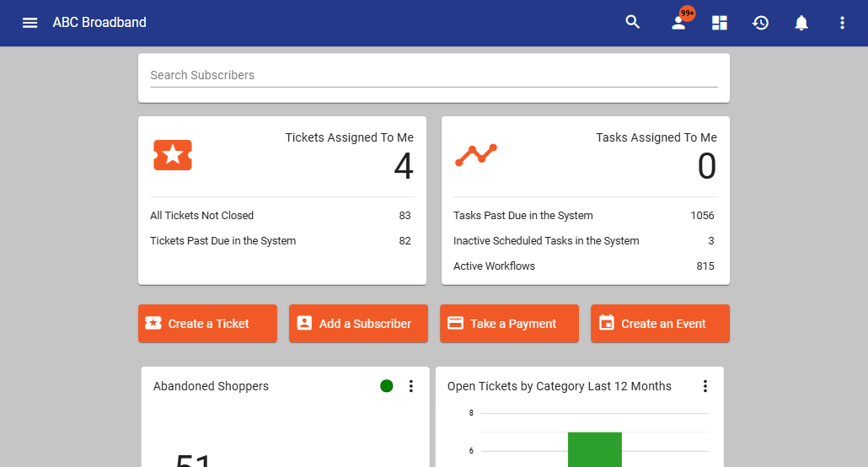Click the Abandoned Shoppers card title
Screen dimensions: 868x467
[x=211, y=386]
